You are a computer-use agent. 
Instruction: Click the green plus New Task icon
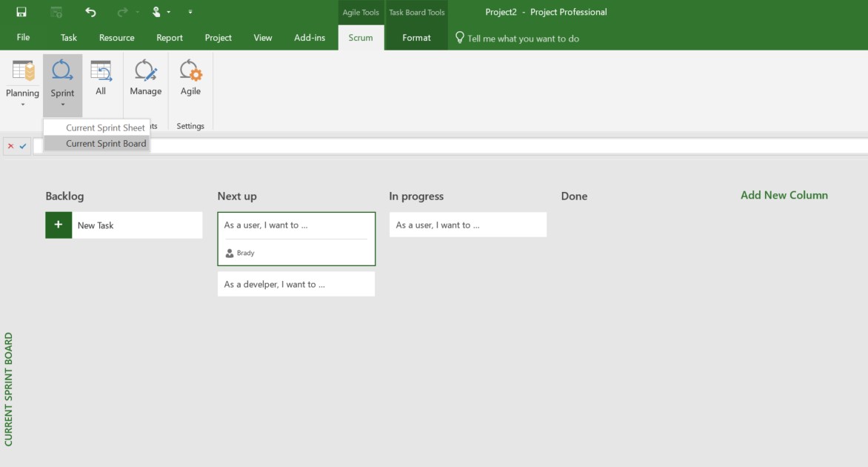click(x=59, y=225)
